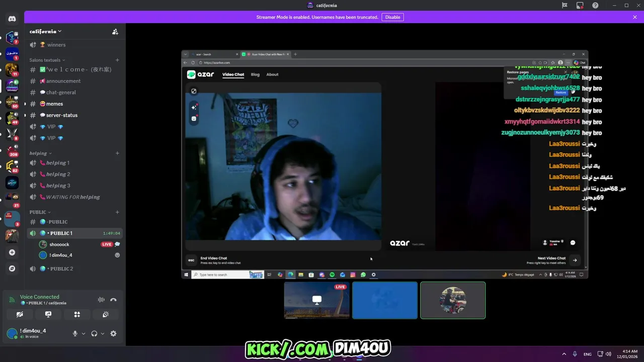The image size is (644, 362).
Task: Collapse the PUBLIC category
Action: [40, 212]
